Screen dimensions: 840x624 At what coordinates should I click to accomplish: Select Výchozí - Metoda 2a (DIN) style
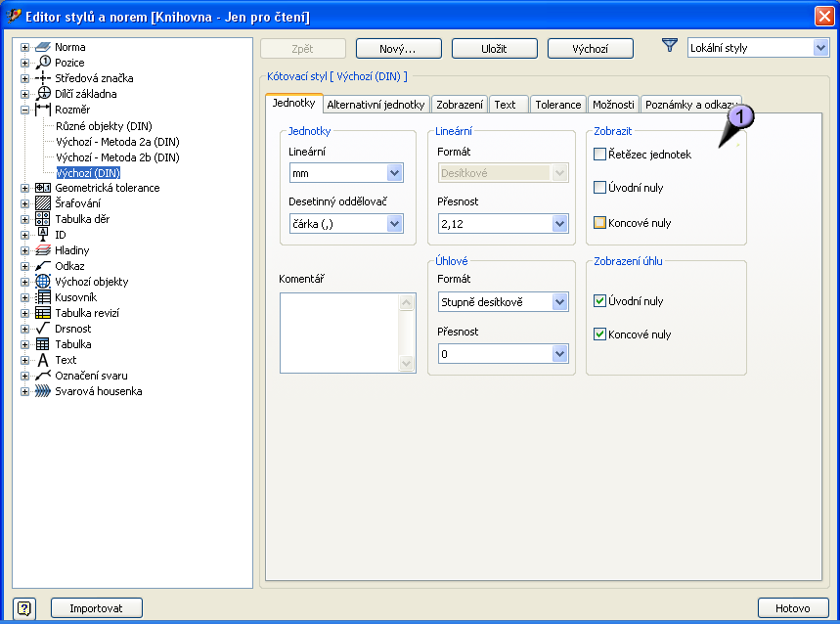(117, 142)
